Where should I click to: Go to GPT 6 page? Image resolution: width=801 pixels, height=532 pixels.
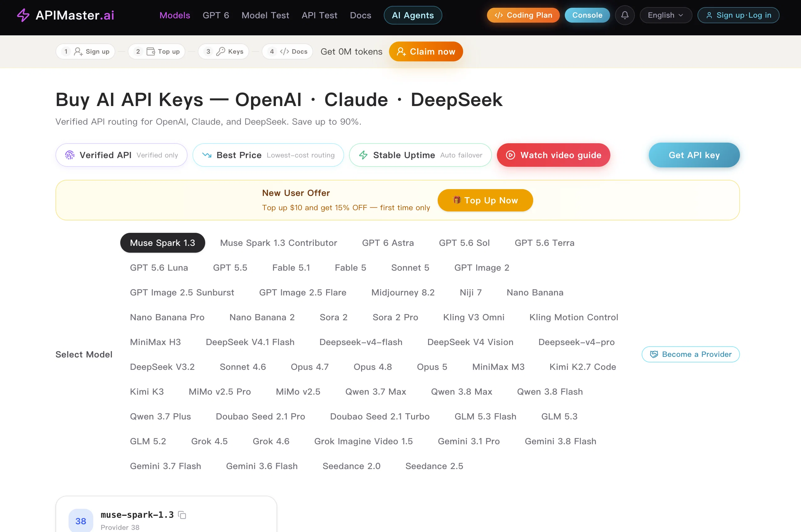(216, 15)
